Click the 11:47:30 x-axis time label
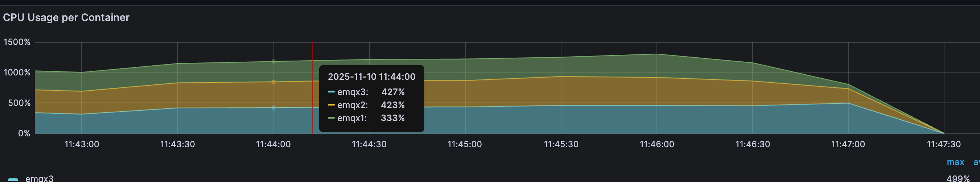 tap(943, 144)
